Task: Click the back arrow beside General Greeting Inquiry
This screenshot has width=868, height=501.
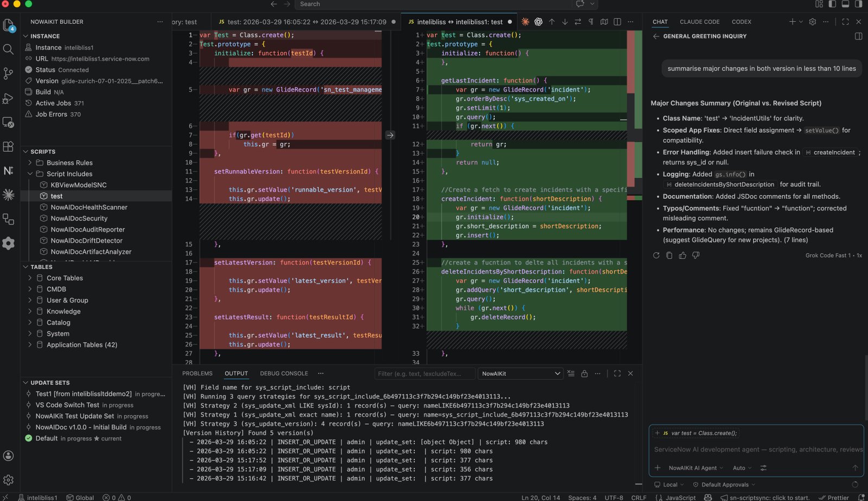Action: (656, 36)
